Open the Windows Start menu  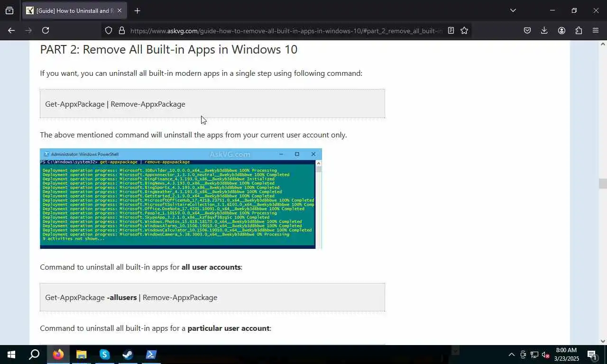coord(11,355)
